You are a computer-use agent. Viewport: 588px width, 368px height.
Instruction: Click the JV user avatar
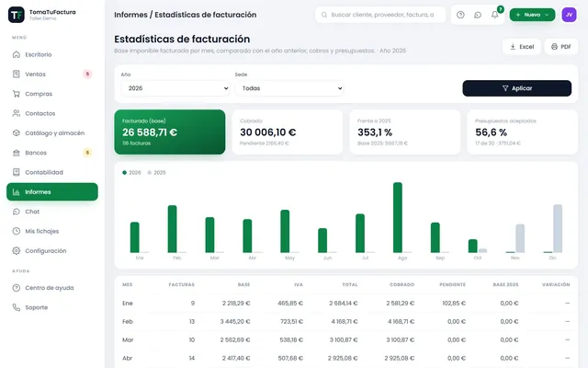coord(569,15)
